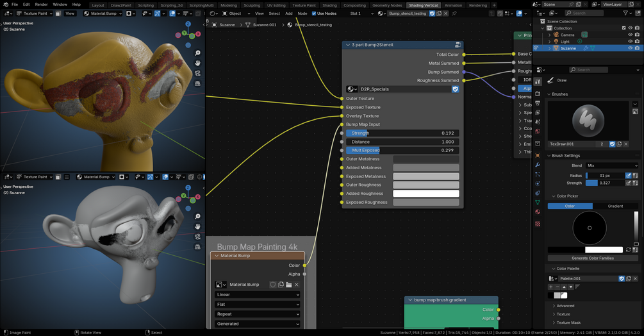Open Generated source dropdown in node
Image resolution: width=644 pixels, height=336 pixels.
pos(258,324)
